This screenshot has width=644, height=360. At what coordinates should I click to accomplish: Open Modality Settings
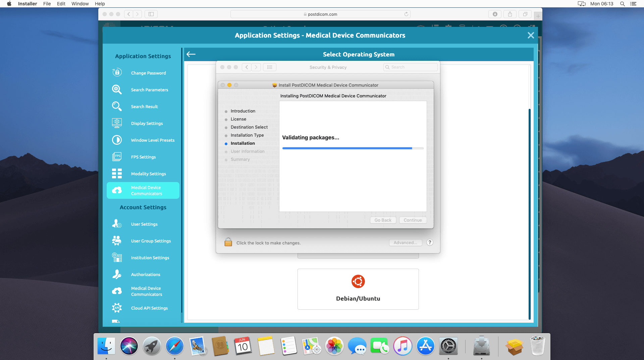(143, 174)
